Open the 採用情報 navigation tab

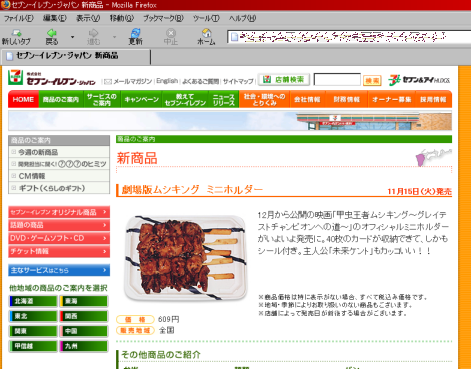point(433,99)
